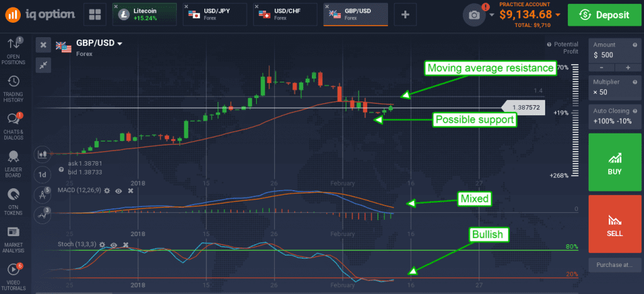
Task: Close the GBP/USD tab
Action: click(x=327, y=6)
